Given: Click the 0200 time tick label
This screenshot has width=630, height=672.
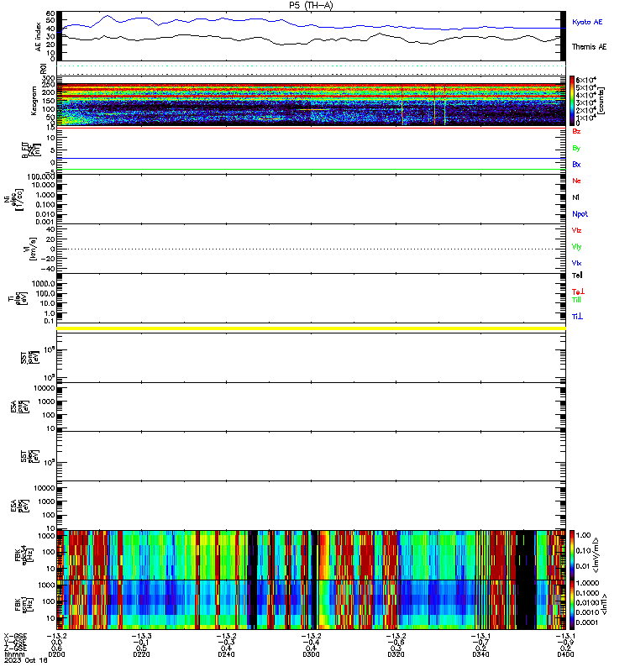Looking at the screenshot, I should (56, 654).
